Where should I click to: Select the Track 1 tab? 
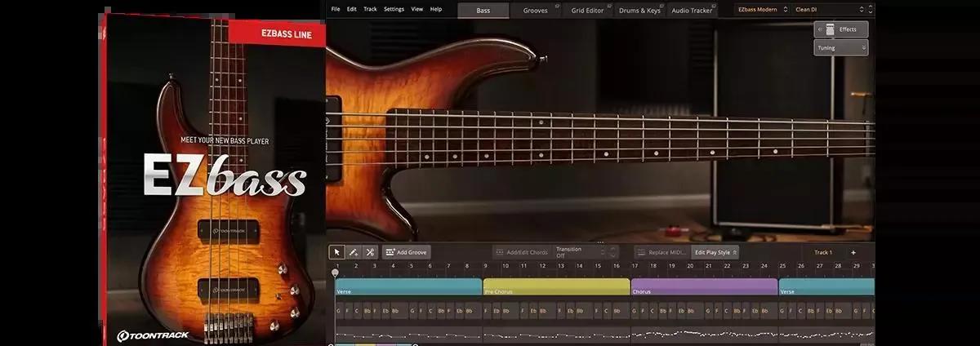[x=822, y=252]
